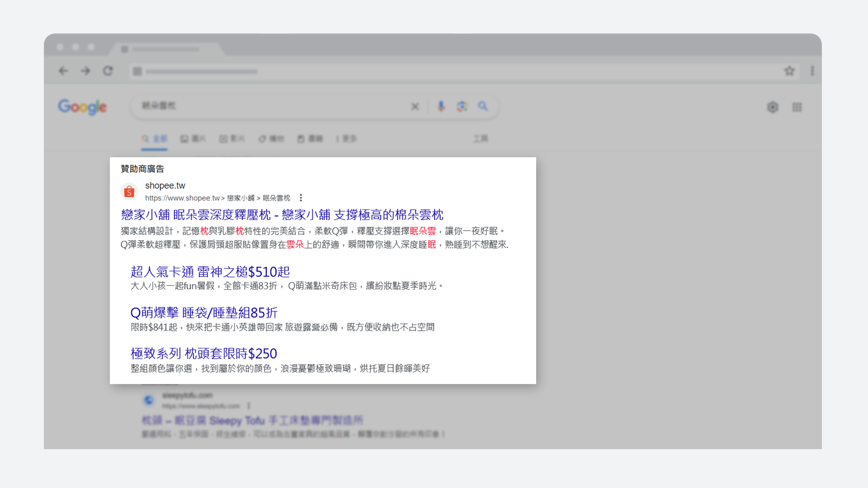Open search settings gear icon
Image resolution: width=868 pixels, height=488 pixels.
pos(773,107)
